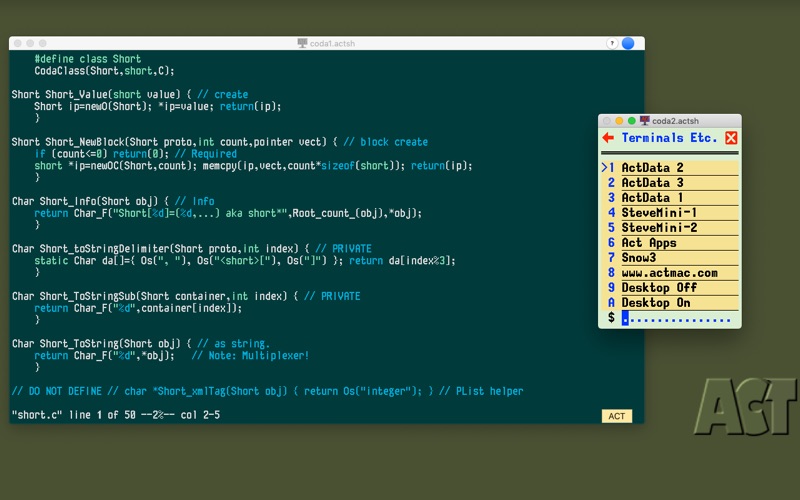Click the DO NOT DEFINE comment line
800x500 pixels.
pyautogui.click(x=267, y=391)
